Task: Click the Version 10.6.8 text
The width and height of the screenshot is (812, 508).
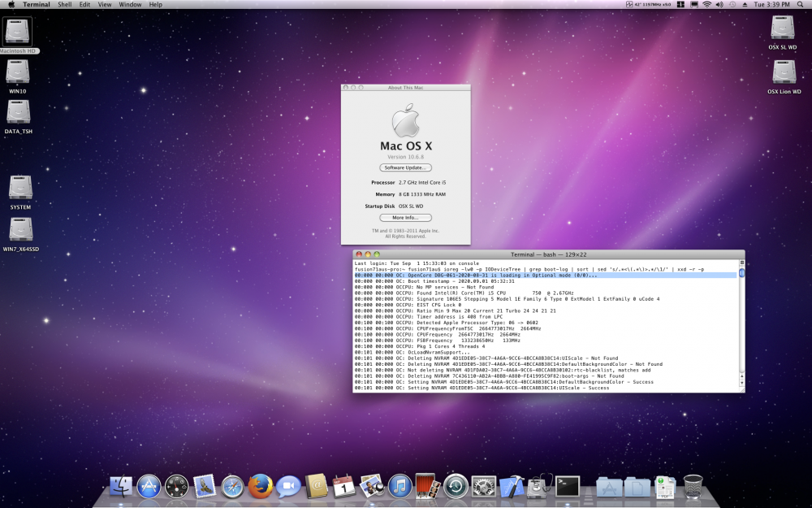Action: 405,157
